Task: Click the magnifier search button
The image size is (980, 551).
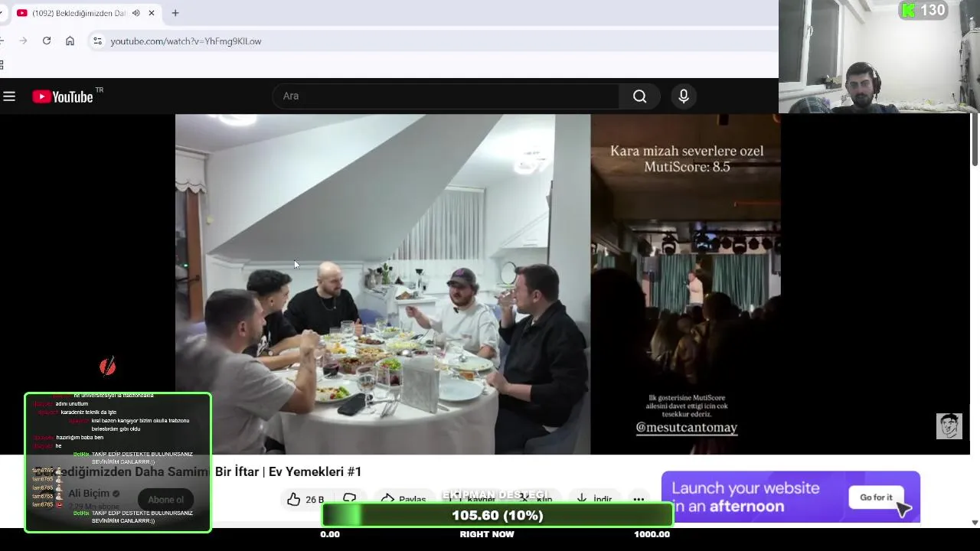Action: tap(640, 96)
